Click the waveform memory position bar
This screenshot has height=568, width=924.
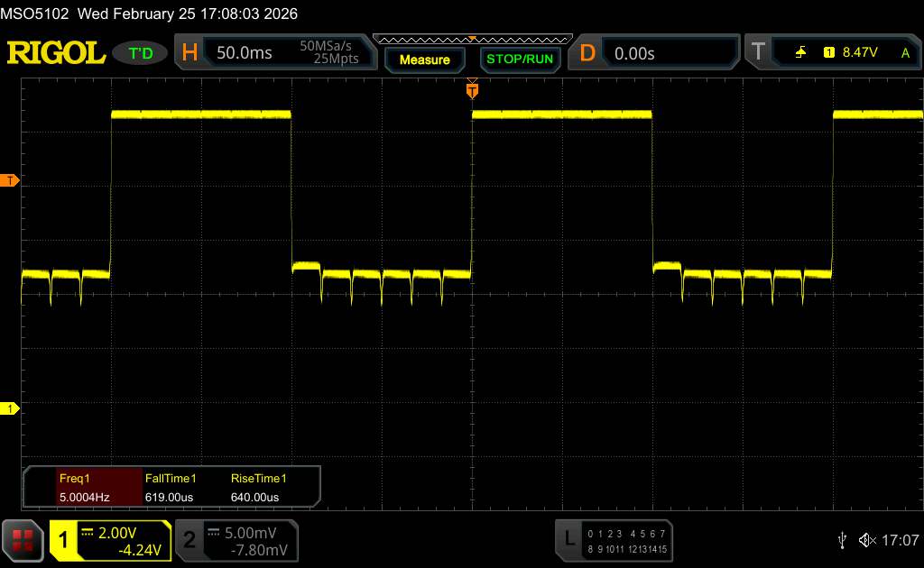click(472, 39)
